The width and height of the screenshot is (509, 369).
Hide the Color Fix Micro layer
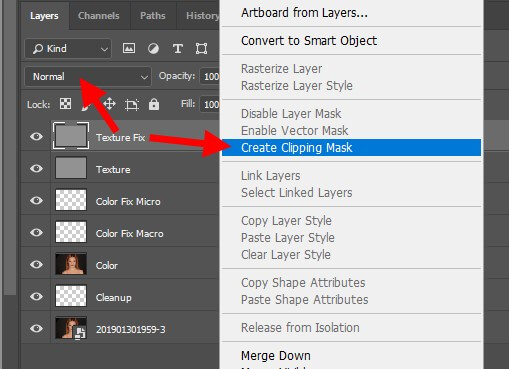36,200
